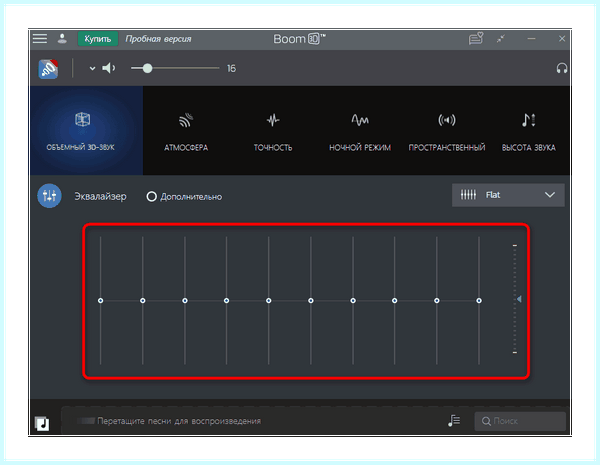600x465 pixels.
Task: Close the Boom 3D window
Action: (x=562, y=39)
